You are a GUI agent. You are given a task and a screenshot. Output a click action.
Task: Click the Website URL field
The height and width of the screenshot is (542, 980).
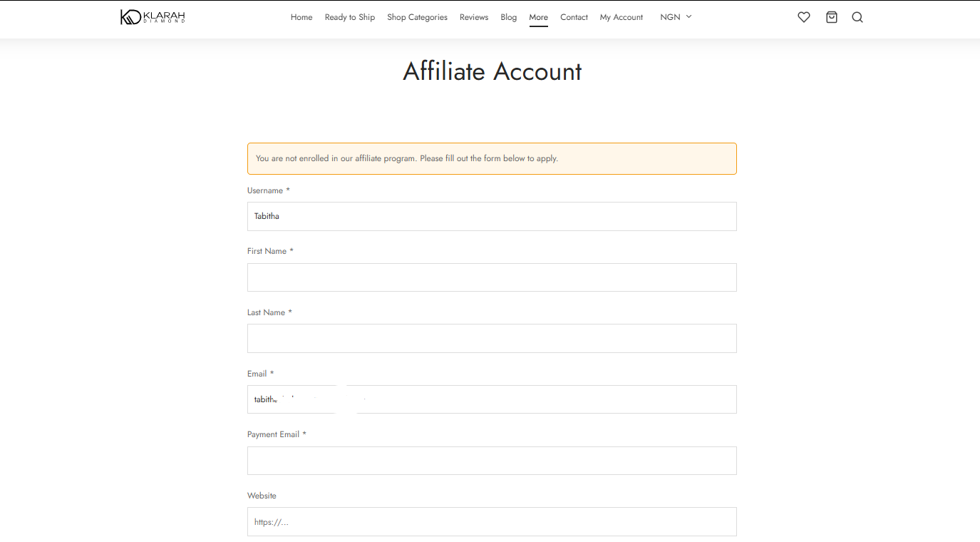[x=492, y=522]
